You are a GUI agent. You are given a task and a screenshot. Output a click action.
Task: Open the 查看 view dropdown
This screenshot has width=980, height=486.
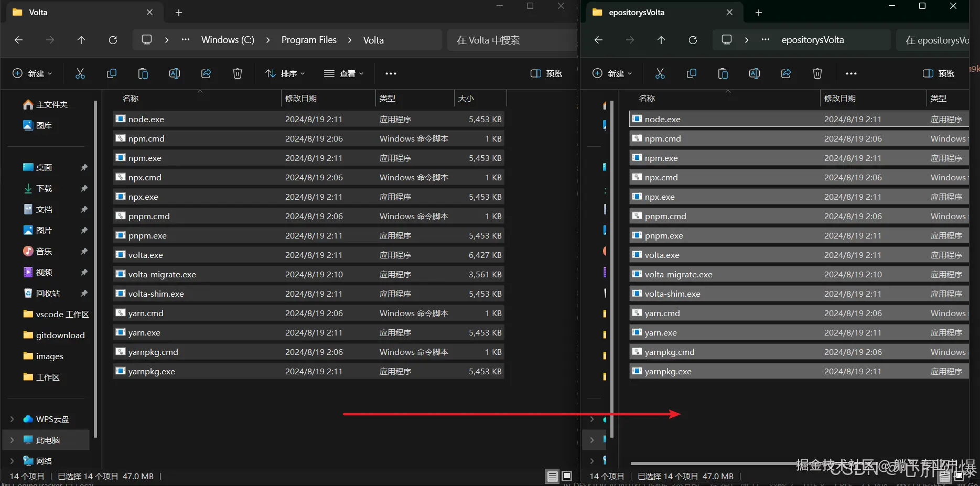[x=343, y=73]
